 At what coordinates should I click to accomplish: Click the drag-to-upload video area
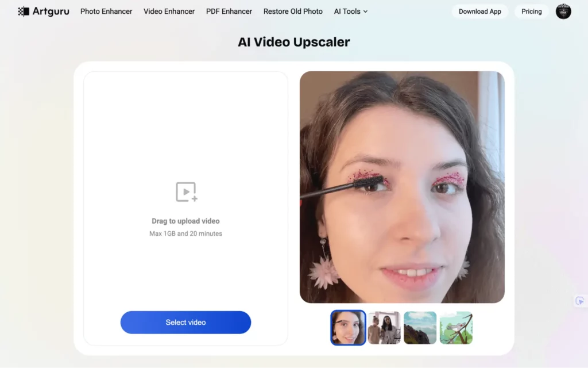(185, 221)
